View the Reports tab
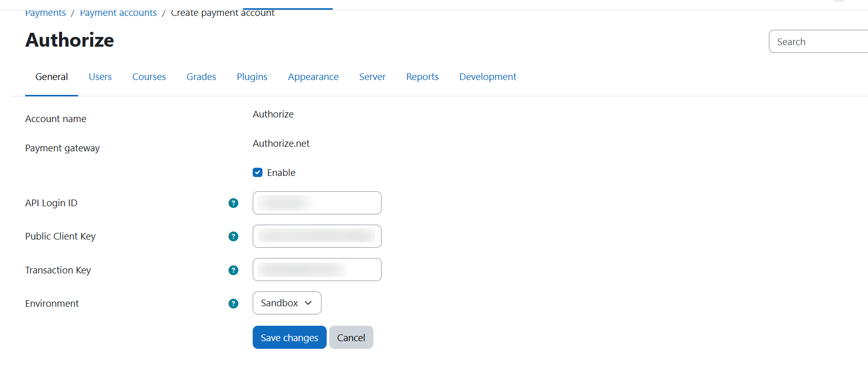This screenshot has width=868, height=376. 423,77
